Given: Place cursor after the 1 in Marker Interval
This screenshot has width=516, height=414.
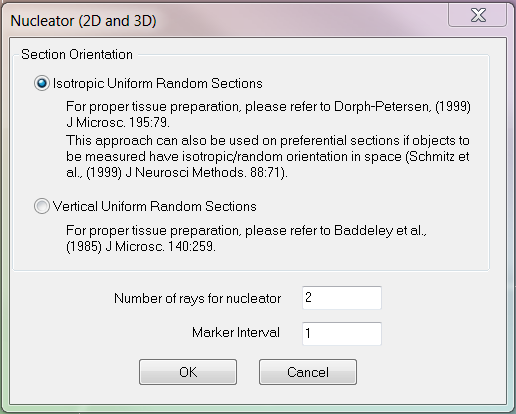Looking at the screenshot, I should (x=311, y=333).
